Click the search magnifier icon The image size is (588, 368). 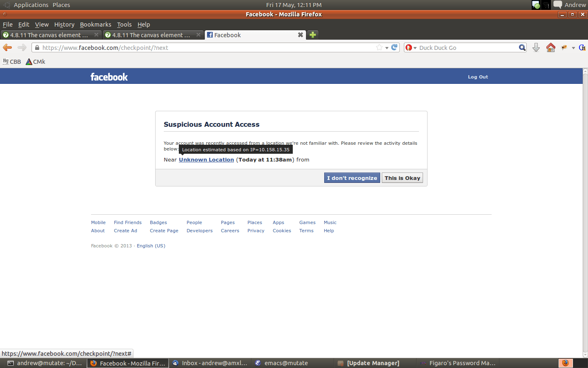pyautogui.click(x=522, y=47)
